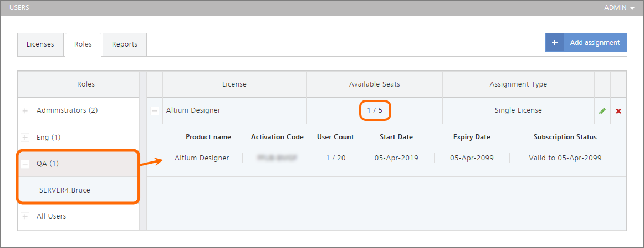Viewport: 644px width, 248px height.
Task: Click the Assignment Type column header
Action: [518, 84]
